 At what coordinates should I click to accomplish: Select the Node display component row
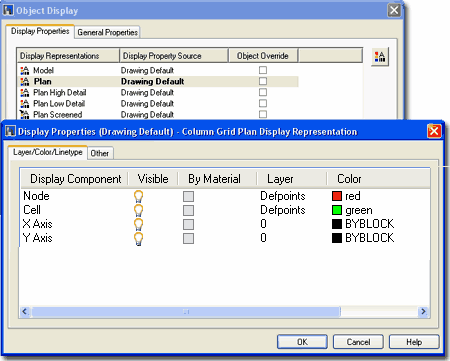click(x=36, y=196)
